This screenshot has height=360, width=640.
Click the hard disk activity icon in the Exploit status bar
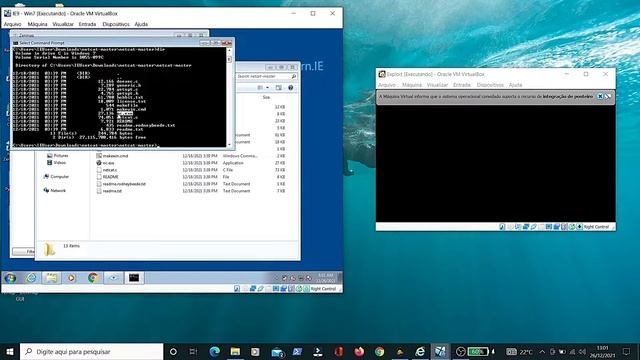tap(502, 227)
